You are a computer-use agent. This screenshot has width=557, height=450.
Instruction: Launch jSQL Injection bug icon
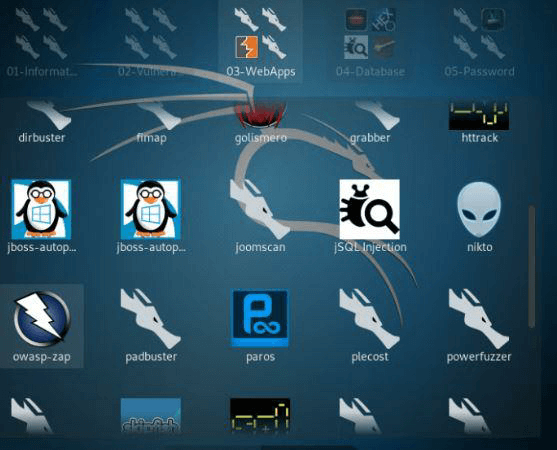pos(369,210)
